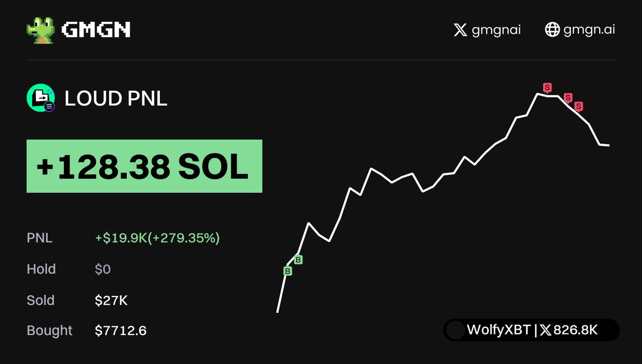The height and width of the screenshot is (364, 642).
Task: Click the X icon next to 826.8K
Action: [x=546, y=330]
